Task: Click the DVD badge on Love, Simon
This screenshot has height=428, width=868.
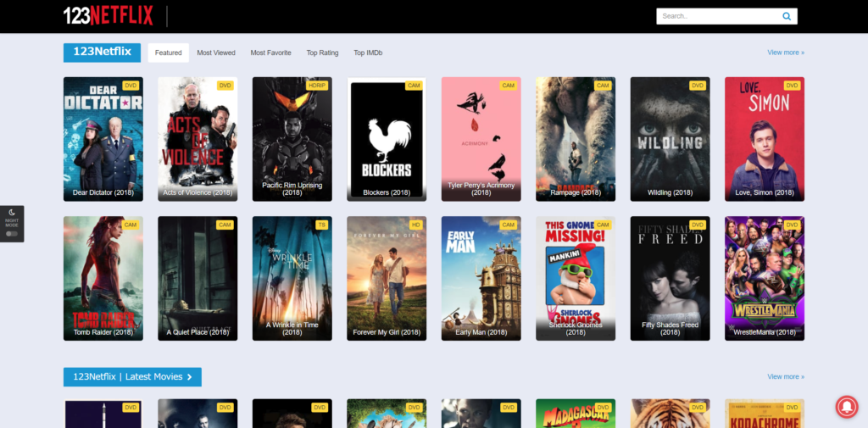Action: [x=793, y=86]
